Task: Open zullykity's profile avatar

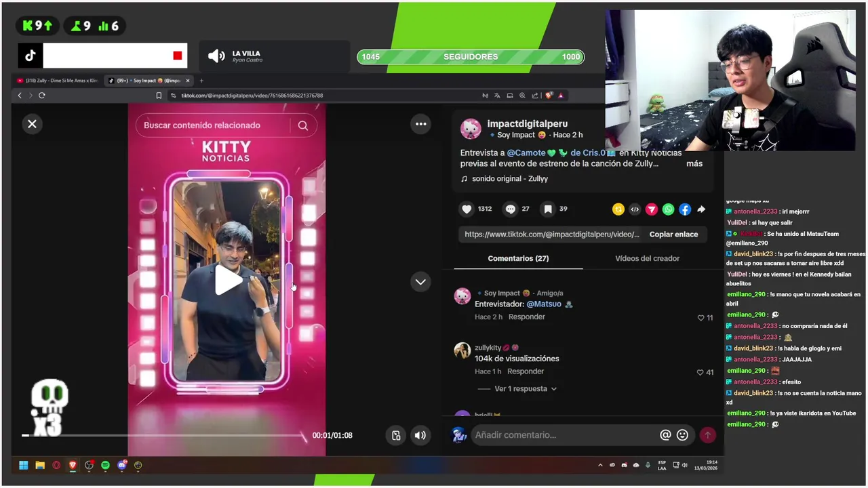Action: coord(462,350)
